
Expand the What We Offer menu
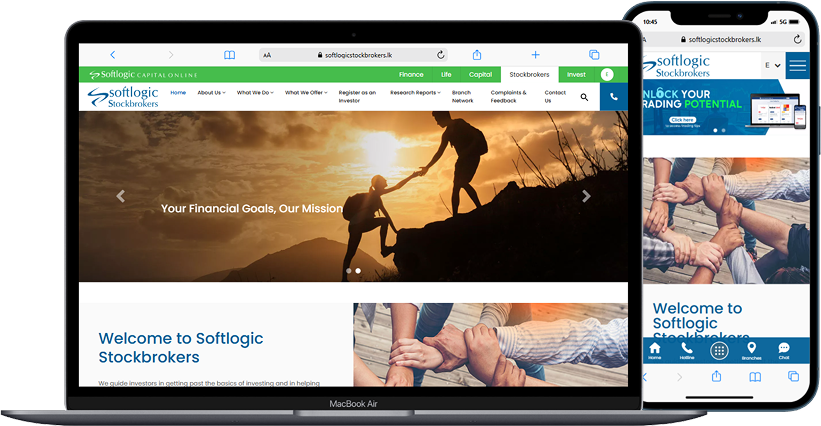(306, 93)
